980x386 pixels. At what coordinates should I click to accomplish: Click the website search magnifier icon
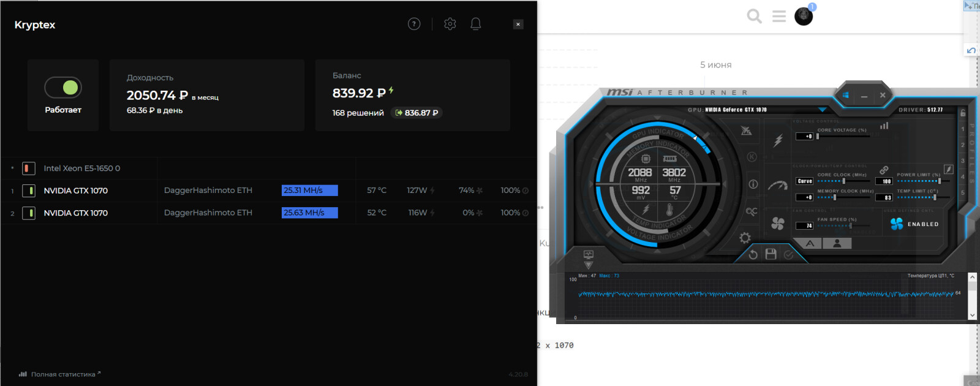(755, 16)
